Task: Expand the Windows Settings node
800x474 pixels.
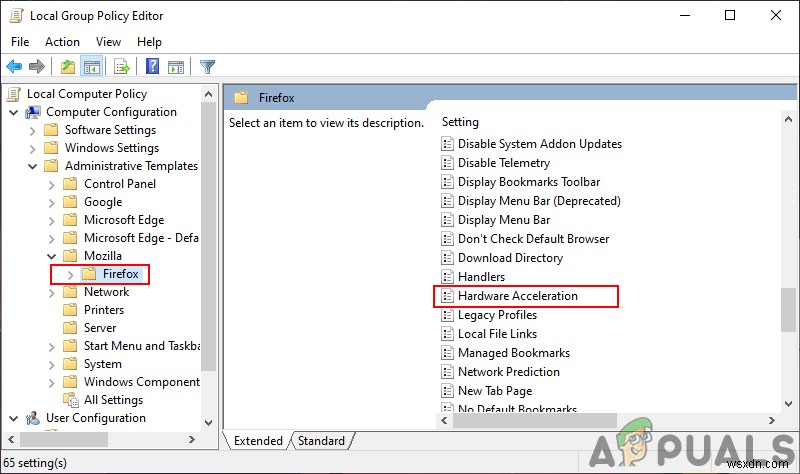Action: [33, 148]
